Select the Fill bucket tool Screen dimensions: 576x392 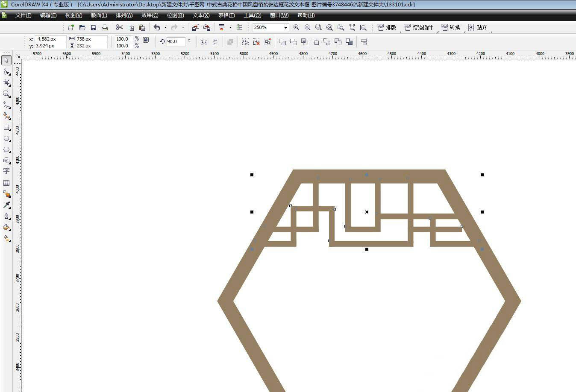pyautogui.click(x=6, y=227)
